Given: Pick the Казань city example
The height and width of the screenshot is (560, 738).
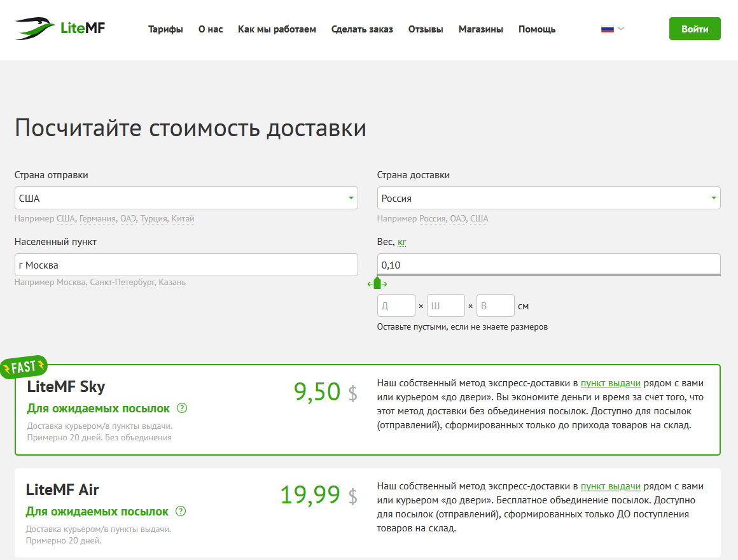Looking at the screenshot, I should [172, 283].
